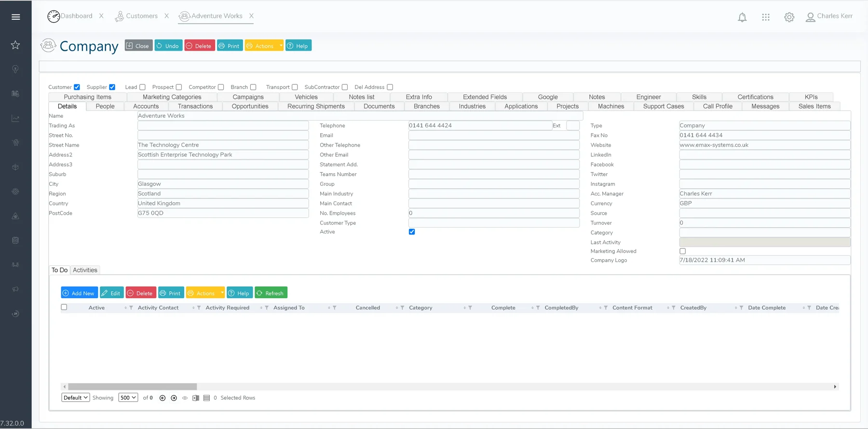
Task: Expand the To Do Actions dropdown arrow
Action: click(x=222, y=293)
